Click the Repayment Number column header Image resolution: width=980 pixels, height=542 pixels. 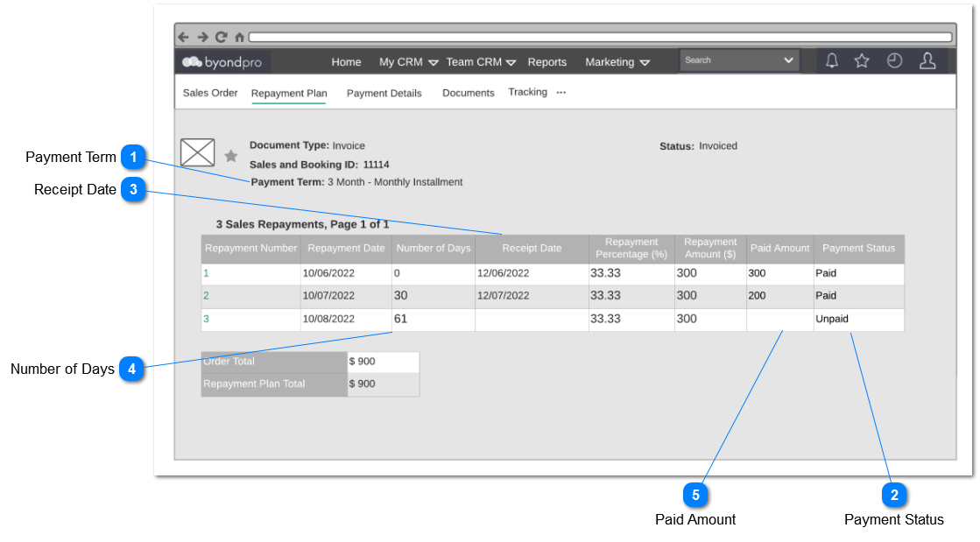(x=250, y=248)
